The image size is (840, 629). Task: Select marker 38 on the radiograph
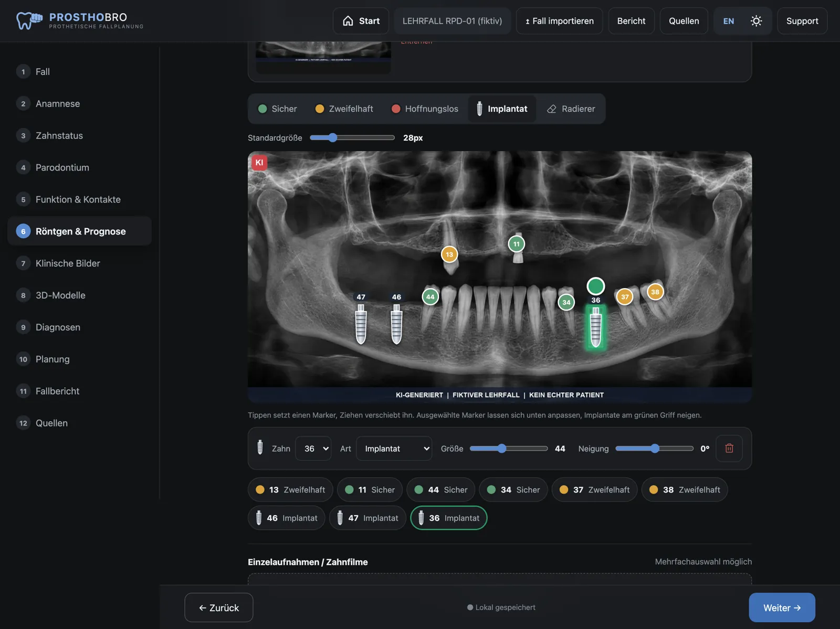[655, 292]
